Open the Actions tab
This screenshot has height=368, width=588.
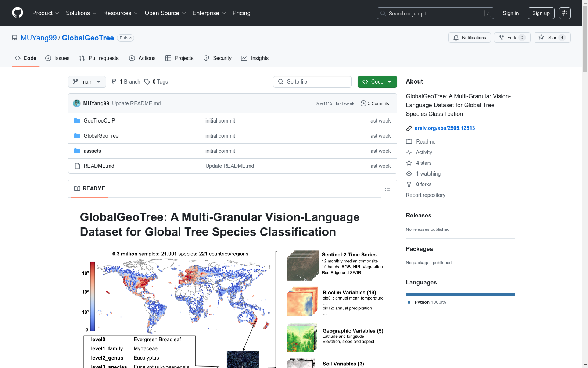(x=142, y=58)
